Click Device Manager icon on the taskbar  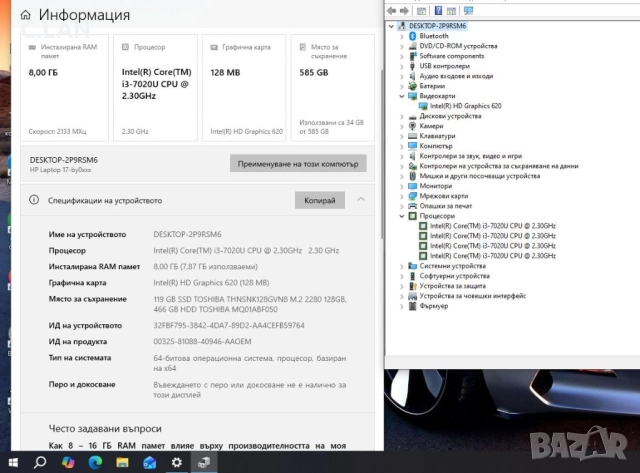coord(204,462)
